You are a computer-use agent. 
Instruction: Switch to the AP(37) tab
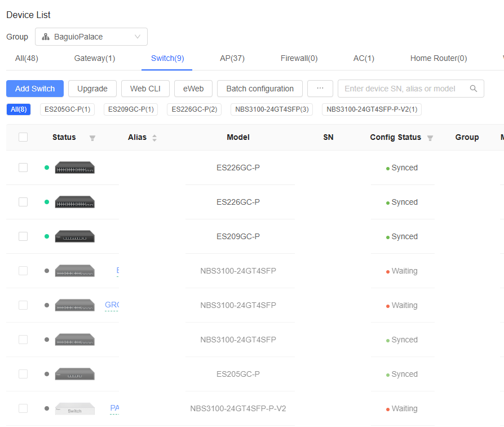pyautogui.click(x=232, y=58)
